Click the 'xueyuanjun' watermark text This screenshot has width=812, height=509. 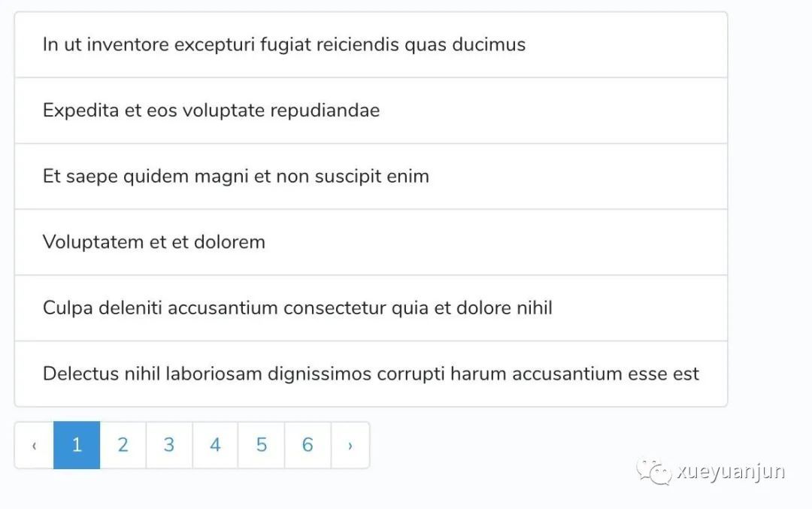pyautogui.click(x=731, y=471)
